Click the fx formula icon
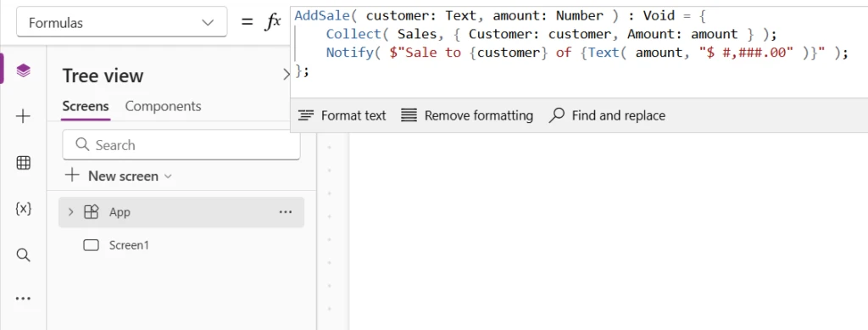 click(273, 22)
